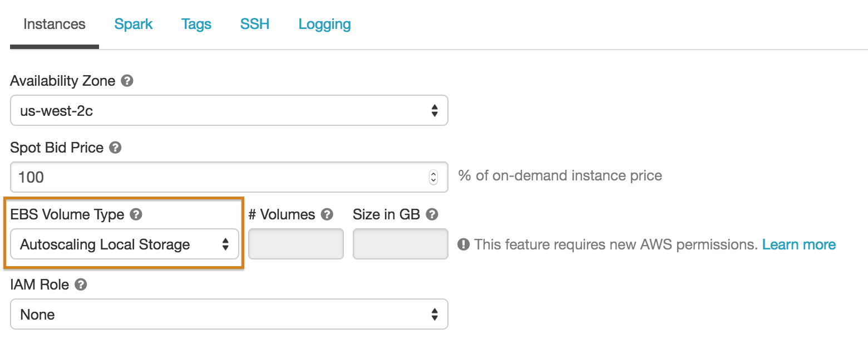Expand the IAM Role dropdown
The image size is (868, 343).
pyautogui.click(x=229, y=315)
